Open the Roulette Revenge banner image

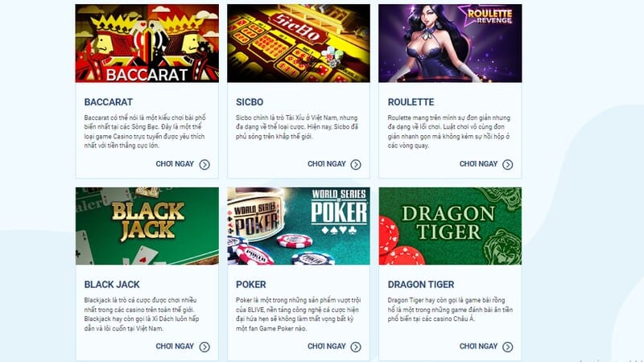(x=450, y=43)
